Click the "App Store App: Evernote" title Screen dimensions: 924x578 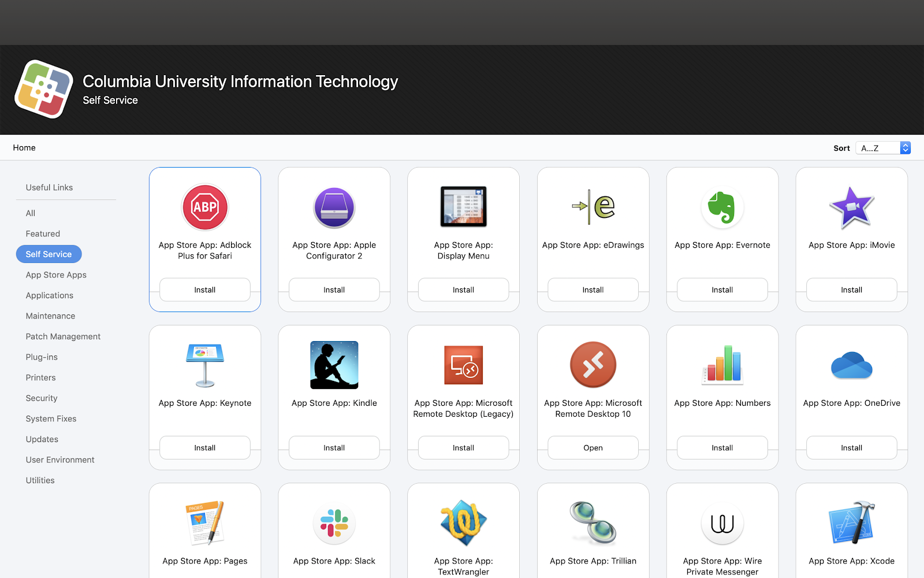[x=722, y=245]
